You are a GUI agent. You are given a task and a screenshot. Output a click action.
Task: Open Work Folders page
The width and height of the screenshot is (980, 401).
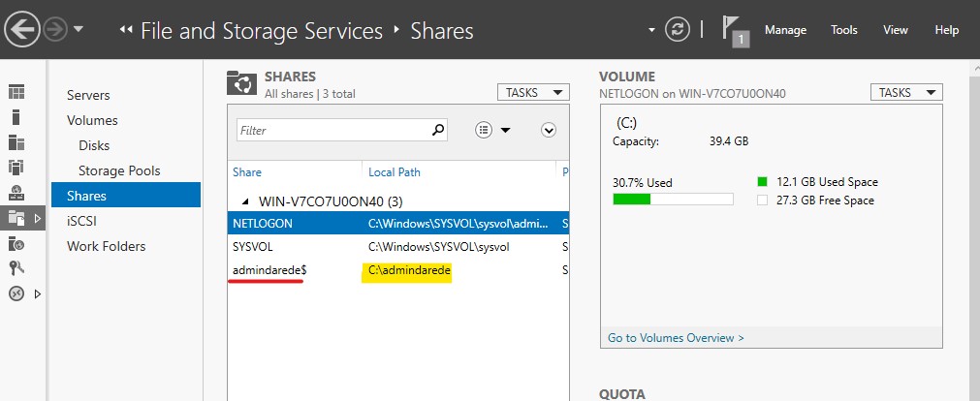pos(107,246)
